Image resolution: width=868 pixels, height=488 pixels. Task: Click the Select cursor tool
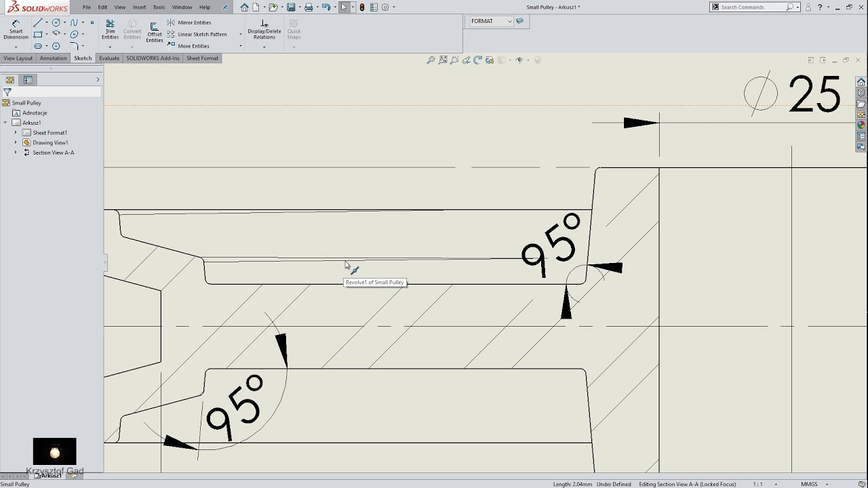(344, 7)
